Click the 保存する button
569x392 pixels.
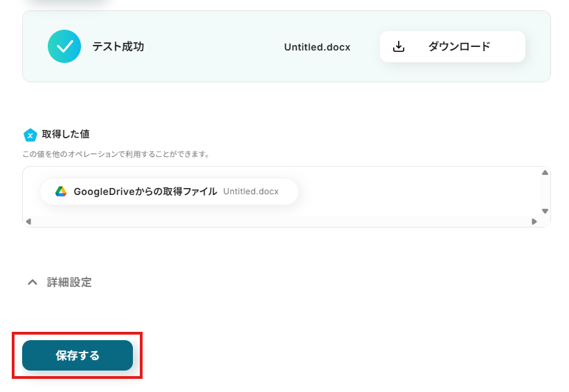click(78, 355)
